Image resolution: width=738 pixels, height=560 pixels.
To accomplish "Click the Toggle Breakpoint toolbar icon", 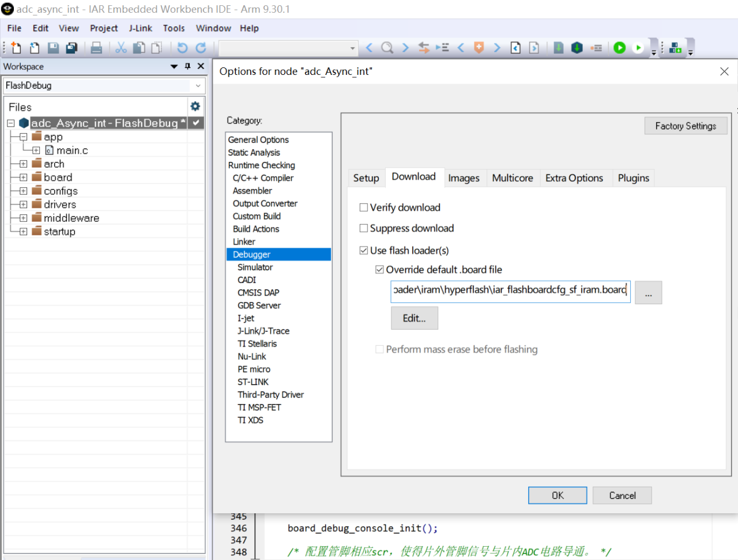I will click(597, 48).
